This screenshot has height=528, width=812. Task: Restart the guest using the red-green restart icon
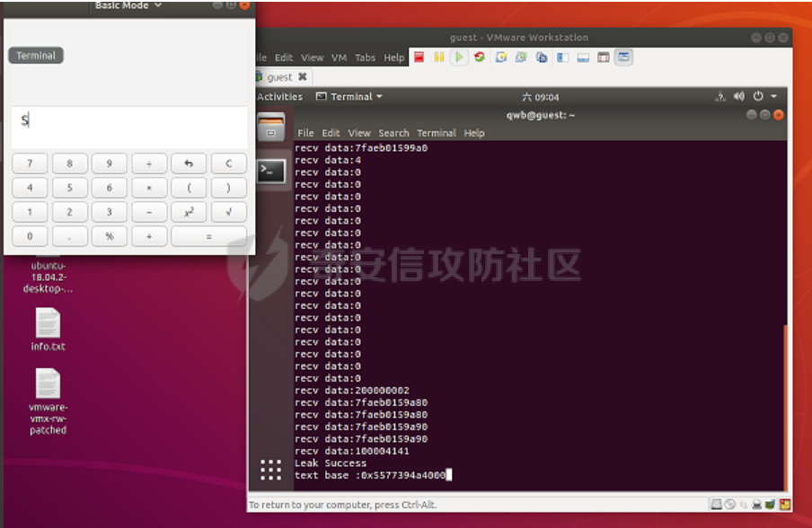[480, 57]
